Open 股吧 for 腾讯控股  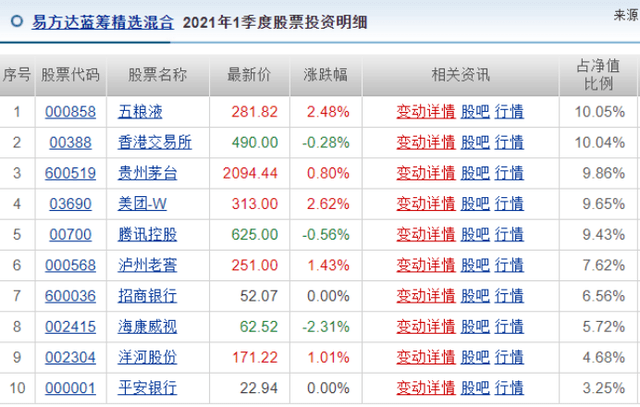pos(475,235)
